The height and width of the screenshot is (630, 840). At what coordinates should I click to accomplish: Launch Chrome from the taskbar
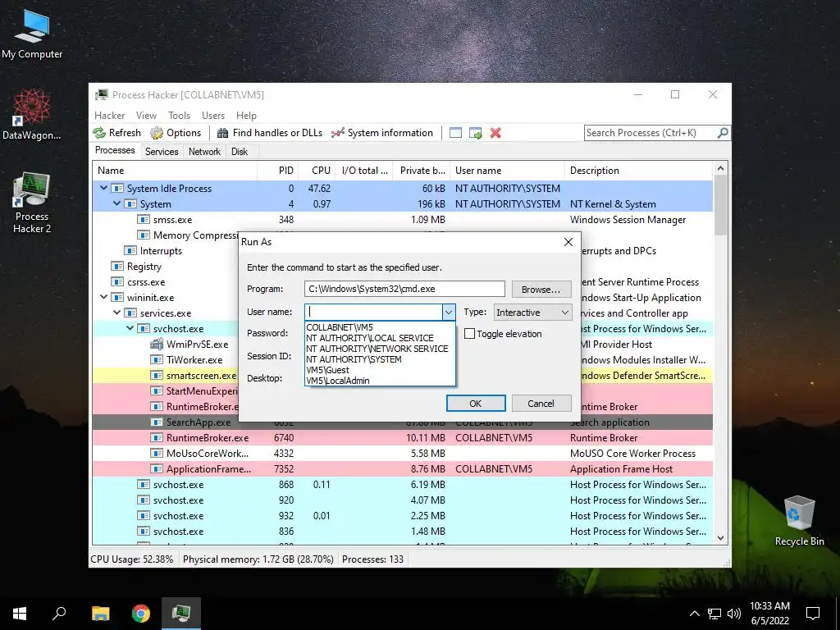tap(141, 614)
